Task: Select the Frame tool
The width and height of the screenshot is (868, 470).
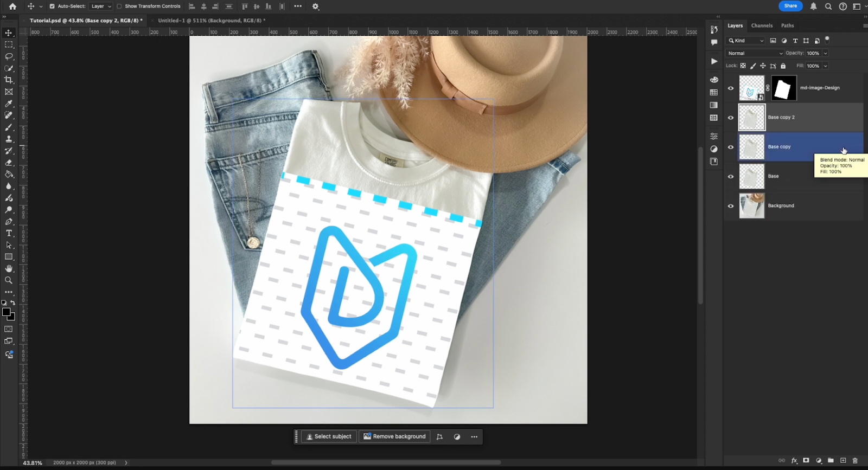Action: coord(9,92)
